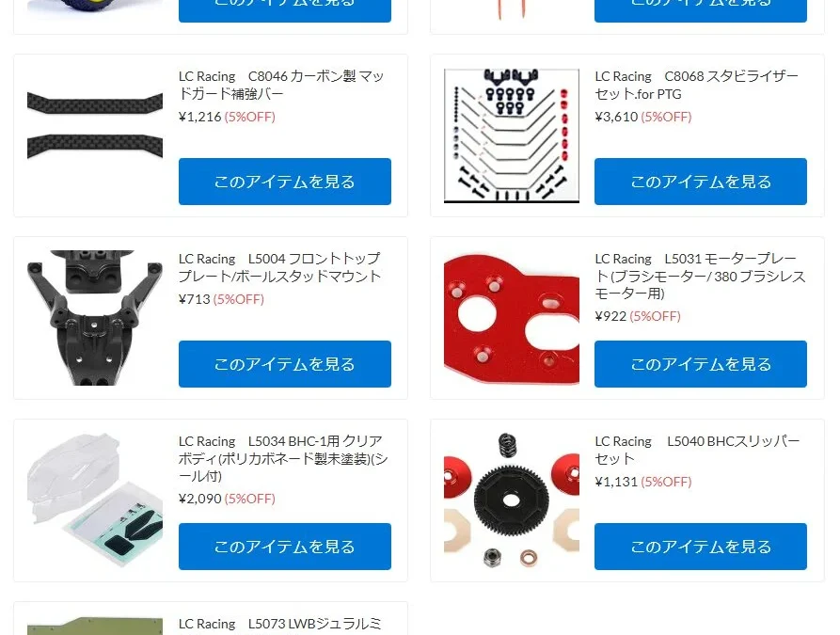Open the C8068 stabilizer set product image

pos(512,135)
